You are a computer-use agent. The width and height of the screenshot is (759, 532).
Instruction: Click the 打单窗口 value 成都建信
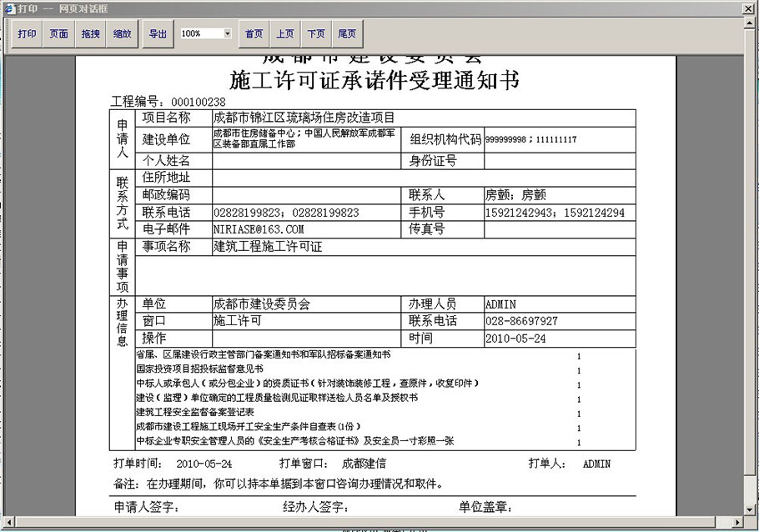364,464
